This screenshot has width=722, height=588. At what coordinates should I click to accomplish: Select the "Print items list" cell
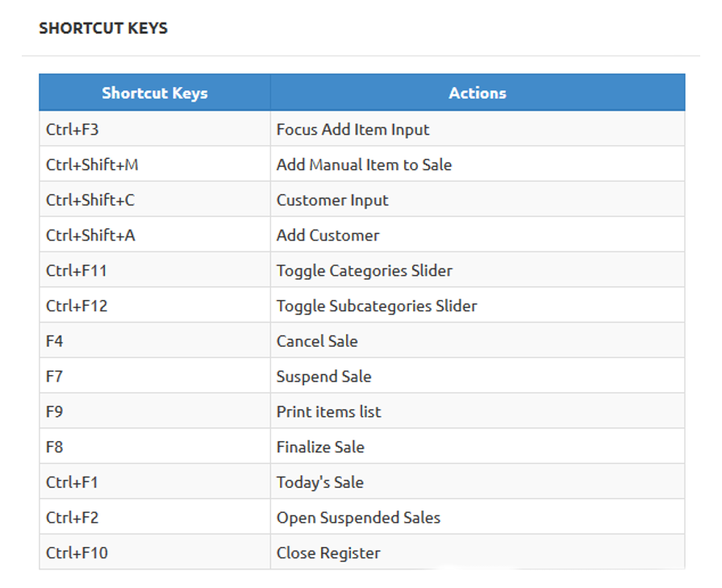pyautogui.click(x=328, y=412)
